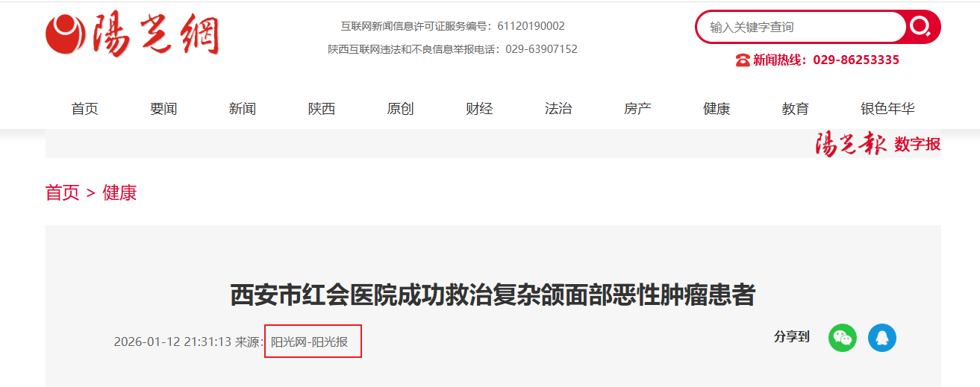Screen dimensions: 980x387
Task: Click the 阳光网 logo
Action: coord(132,35)
